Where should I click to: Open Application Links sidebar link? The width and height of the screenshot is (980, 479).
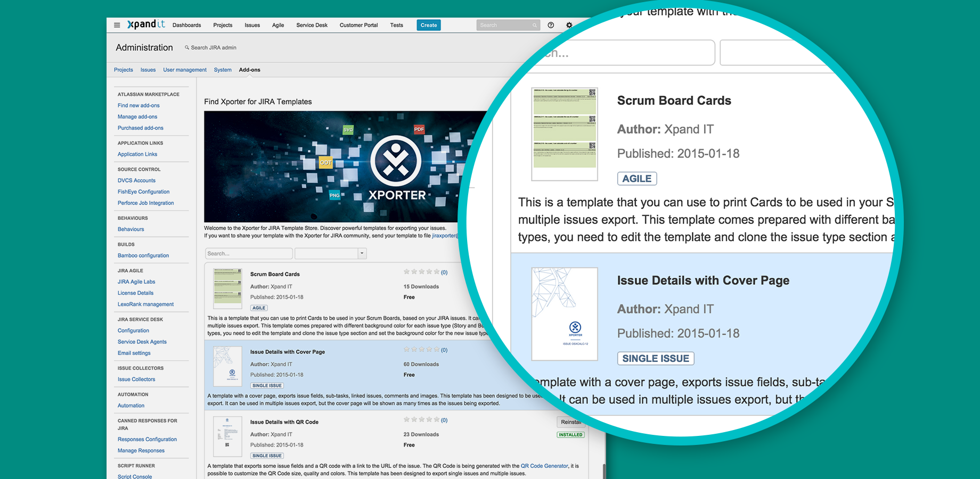137,154
